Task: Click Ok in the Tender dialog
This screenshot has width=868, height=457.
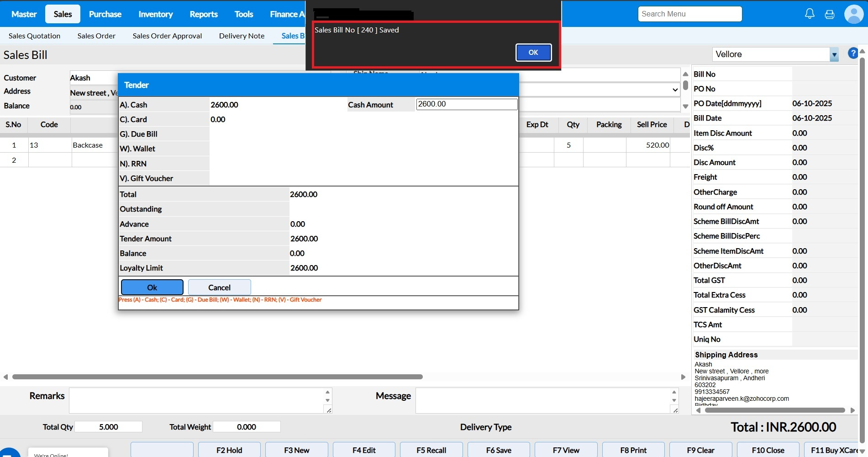Action: point(152,287)
